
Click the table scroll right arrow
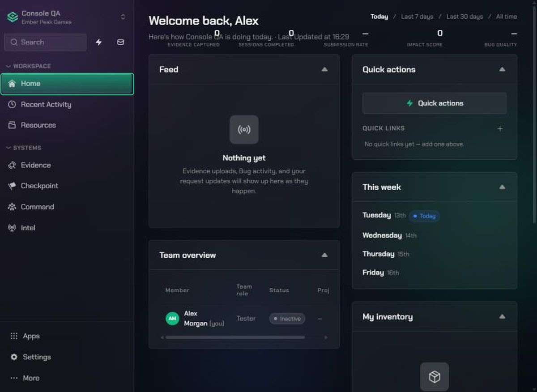pyautogui.click(x=326, y=337)
